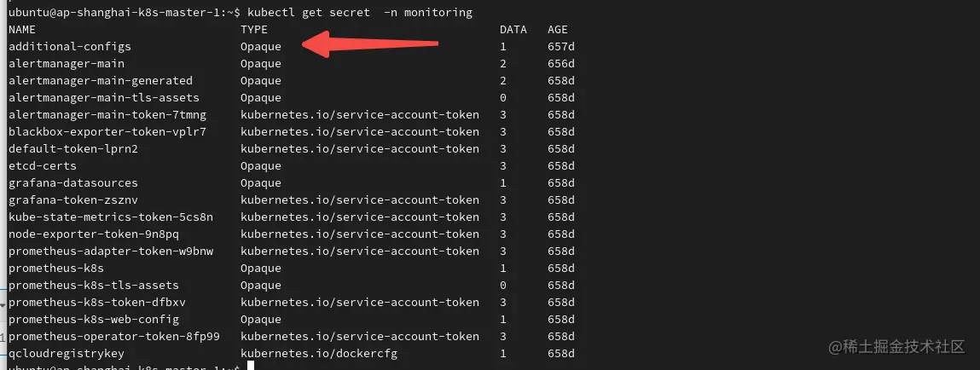This screenshot has height=370, width=980.
Task: Click prometheus-adapter-token-w9bnw secret name
Action: coord(111,251)
